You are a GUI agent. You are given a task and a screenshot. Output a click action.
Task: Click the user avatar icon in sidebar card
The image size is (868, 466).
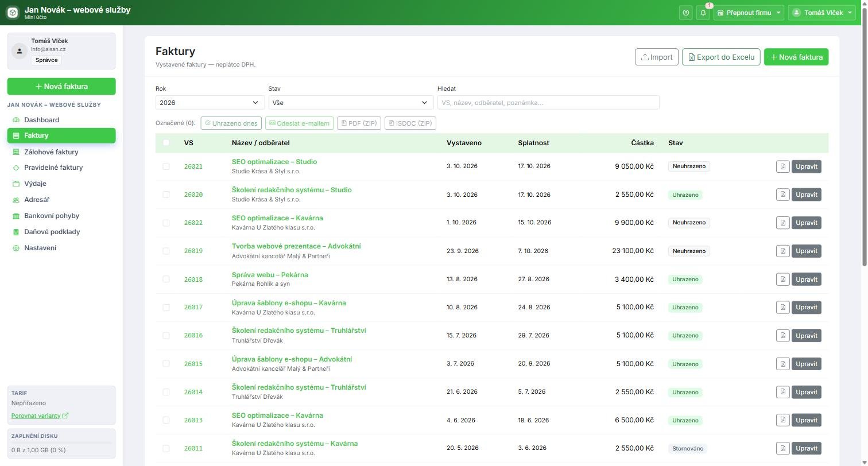20,51
